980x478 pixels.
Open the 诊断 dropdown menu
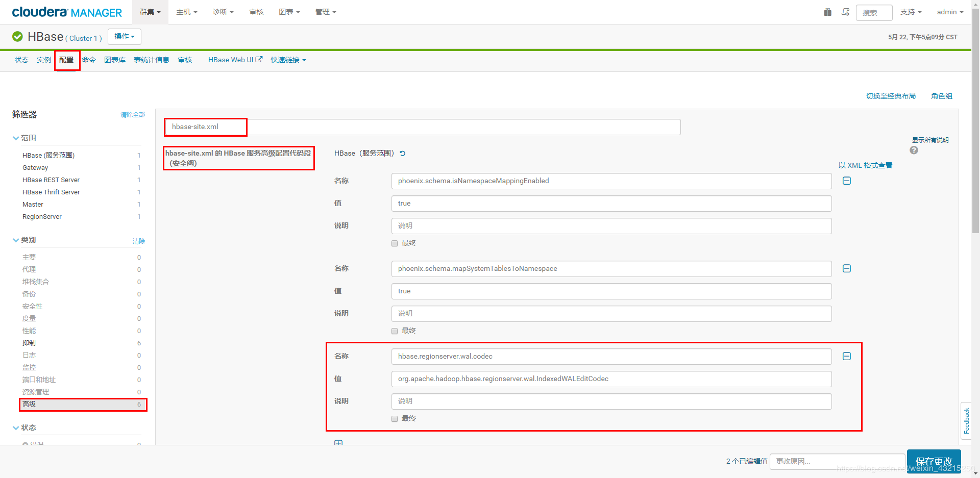pos(223,12)
